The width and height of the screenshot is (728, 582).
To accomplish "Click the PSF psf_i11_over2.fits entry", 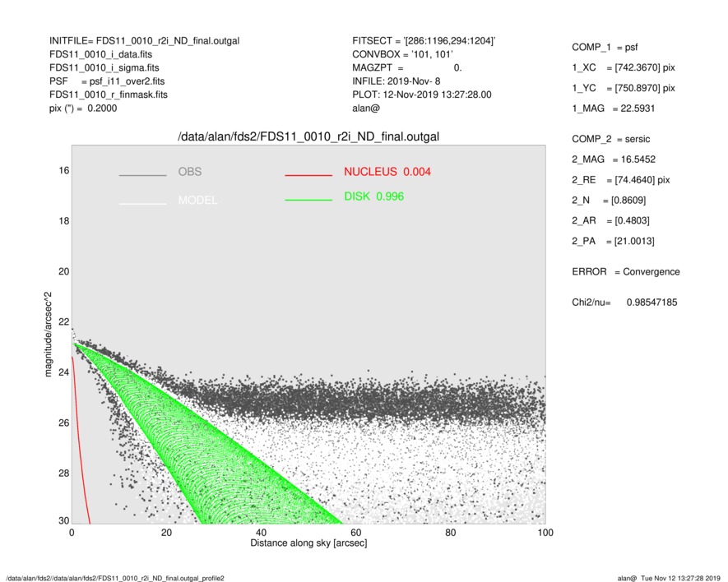I will coord(107,81).
